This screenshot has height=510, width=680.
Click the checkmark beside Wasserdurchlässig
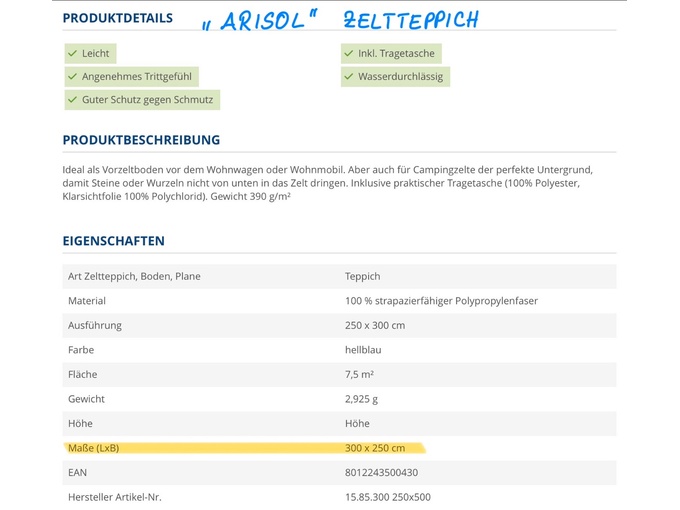click(349, 76)
